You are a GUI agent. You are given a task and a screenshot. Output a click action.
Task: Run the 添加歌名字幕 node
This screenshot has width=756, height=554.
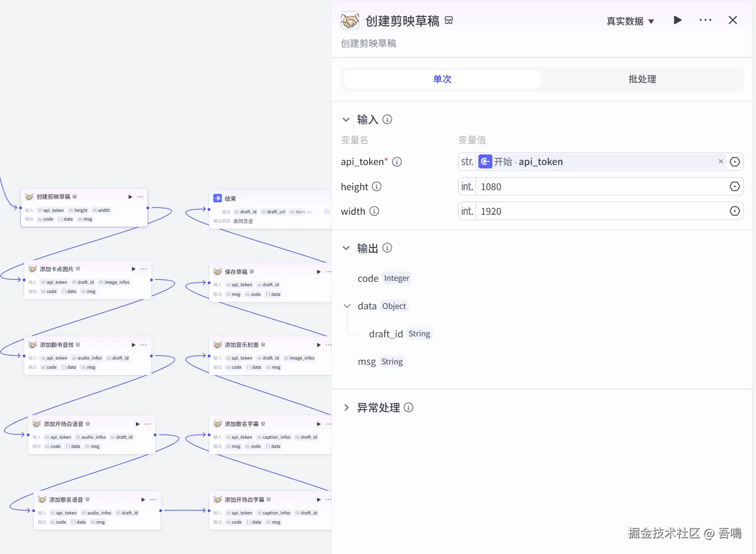[x=319, y=424]
